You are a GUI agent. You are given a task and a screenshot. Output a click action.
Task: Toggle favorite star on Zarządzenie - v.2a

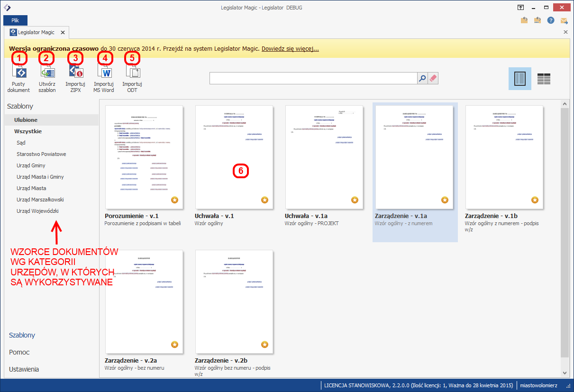point(174,344)
